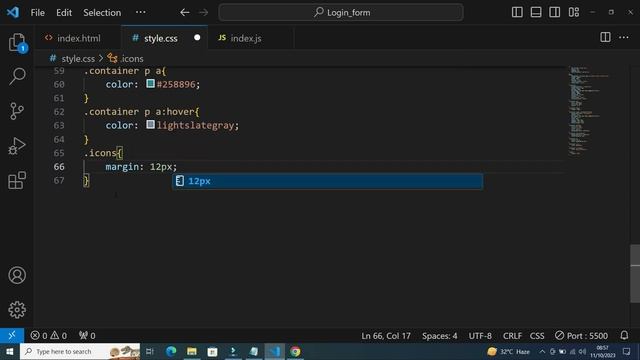The width and height of the screenshot is (640, 360).
Task: Click the vertical editor scrollbar thumb
Action: click(635, 273)
